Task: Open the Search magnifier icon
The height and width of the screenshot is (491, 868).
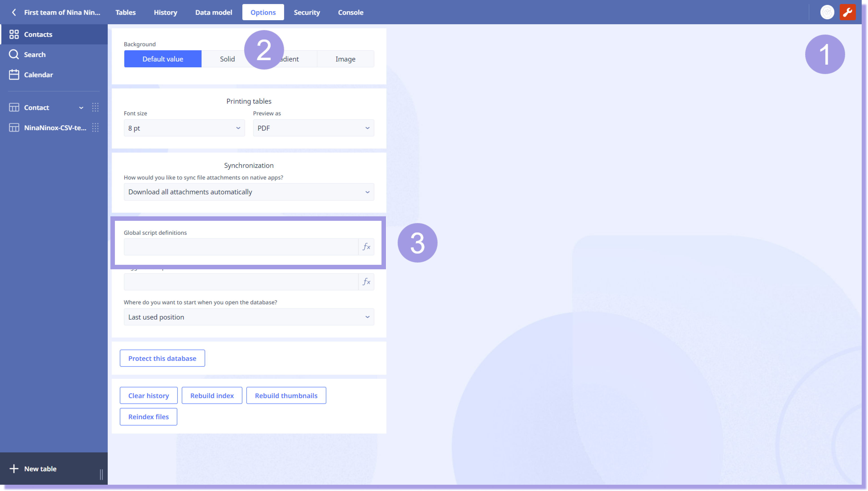Action: [14, 54]
